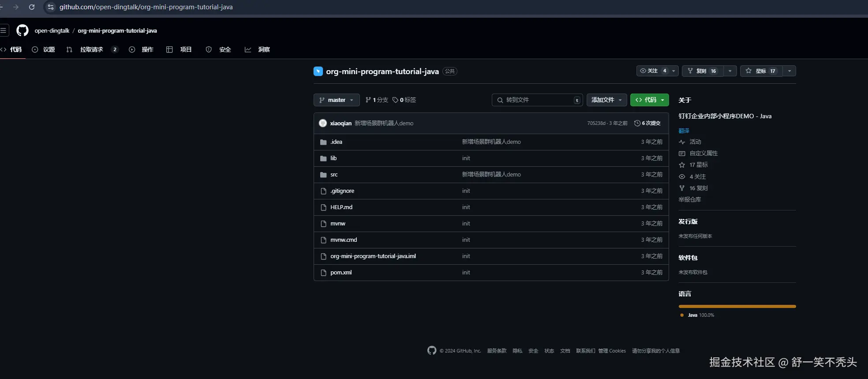Click the 举报仓库 report link
868x379 pixels.
coord(690,199)
